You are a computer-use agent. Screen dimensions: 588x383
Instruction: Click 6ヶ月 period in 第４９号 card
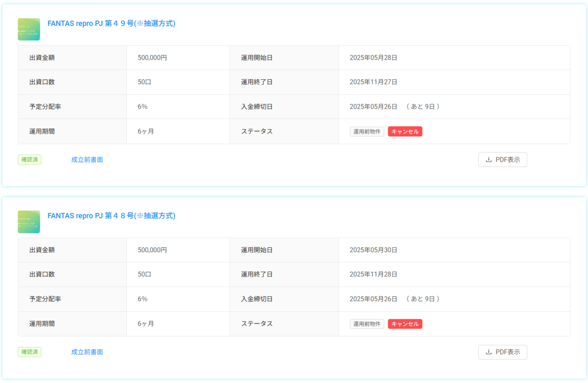point(146,131)
